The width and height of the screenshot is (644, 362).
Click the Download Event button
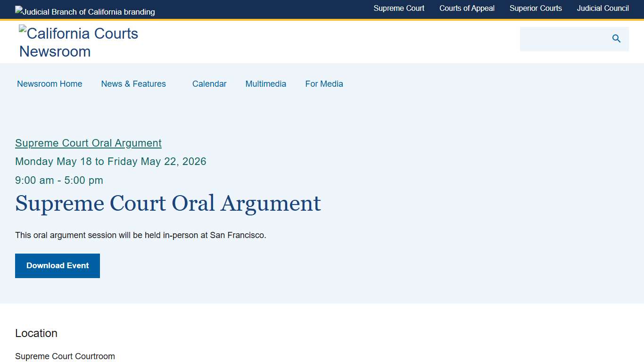pos(57,265)
